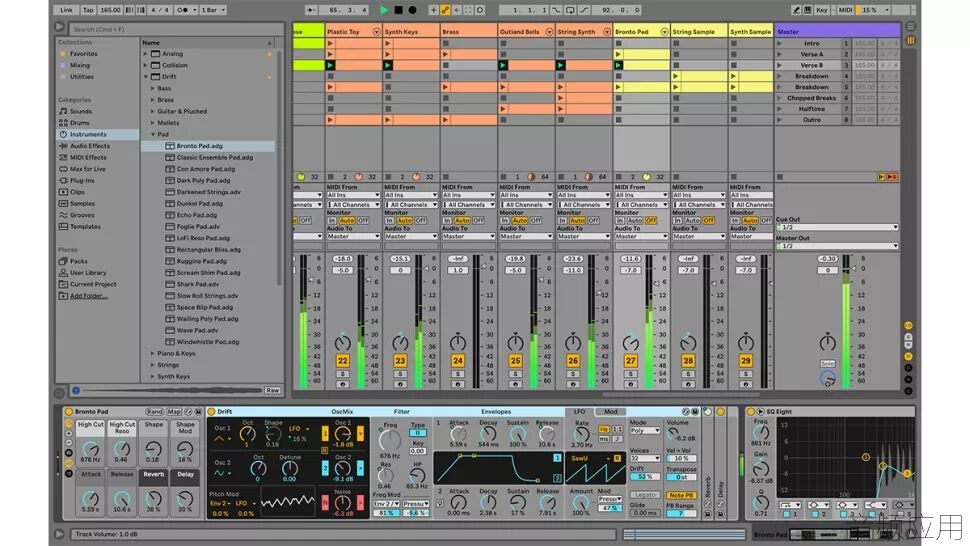Launch the Halftime scene

point(779,109)
